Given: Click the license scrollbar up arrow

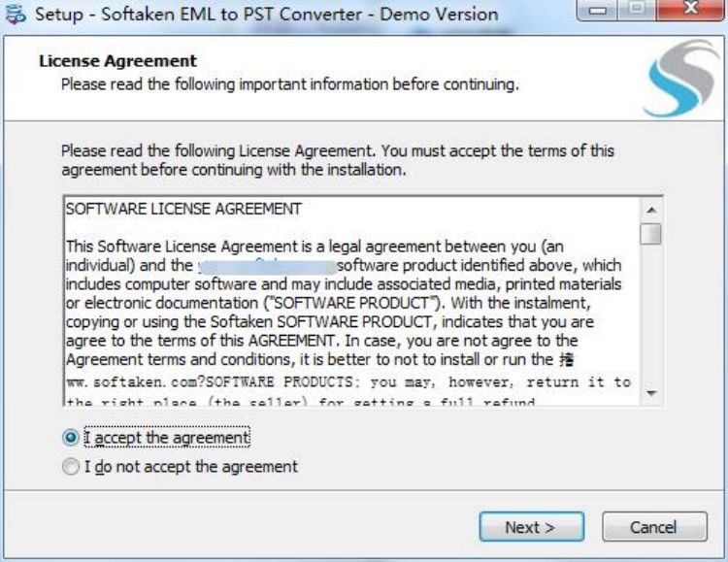Looking at the screenshot, I should pos(651,209).
